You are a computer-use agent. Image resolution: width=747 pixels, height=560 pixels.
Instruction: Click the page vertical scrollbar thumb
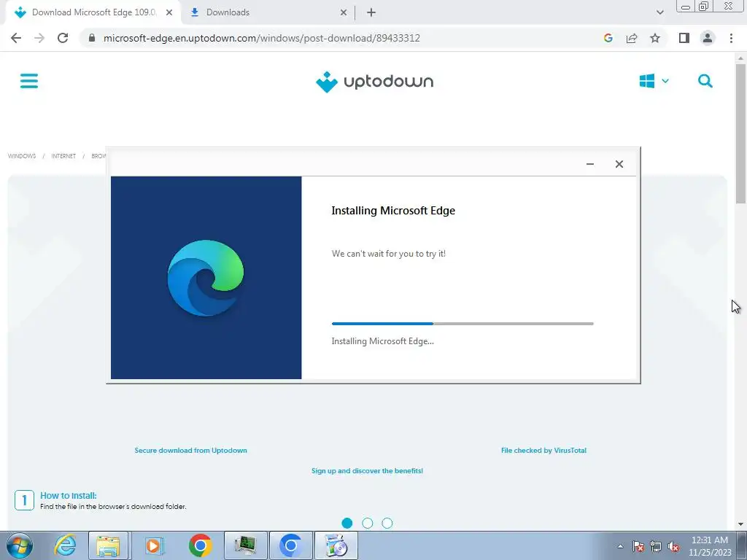pyautogui.click(x=740, y=133)
